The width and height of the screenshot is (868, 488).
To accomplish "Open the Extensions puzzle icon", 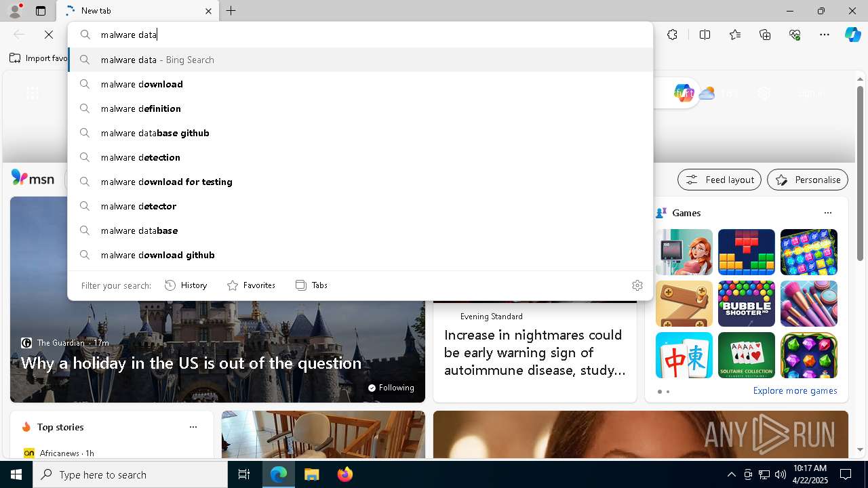I will coord(672,35).
